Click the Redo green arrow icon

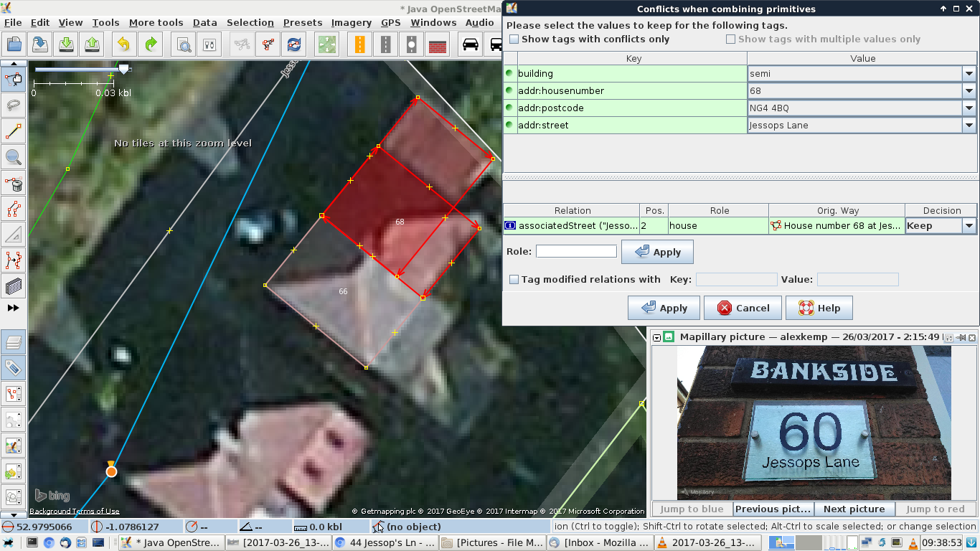[x=151, y=44]
